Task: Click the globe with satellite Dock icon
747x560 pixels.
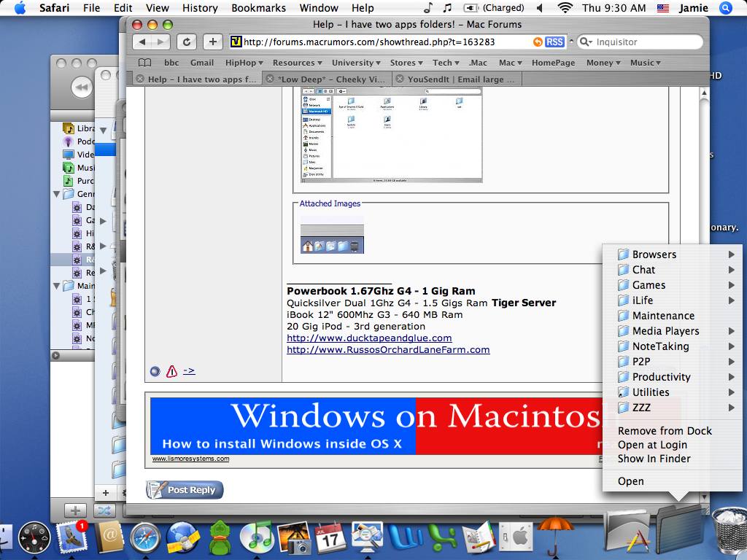Action: [183, 538]
